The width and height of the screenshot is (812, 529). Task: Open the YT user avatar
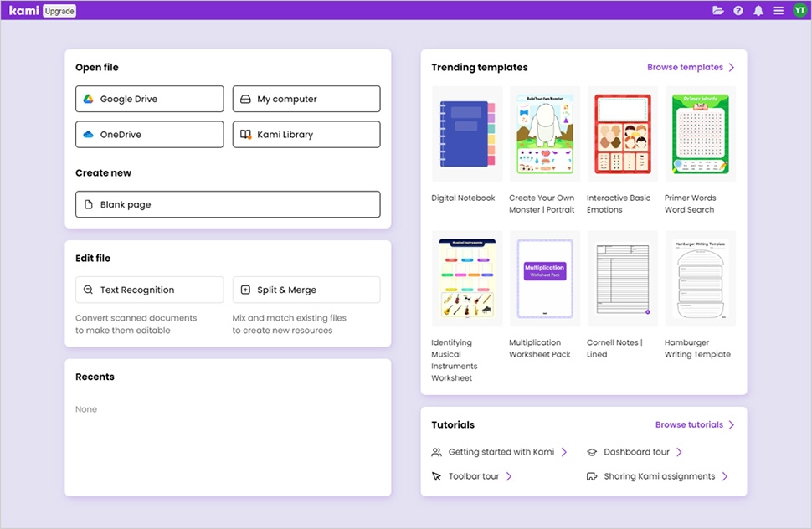click(x=799, y=10)
